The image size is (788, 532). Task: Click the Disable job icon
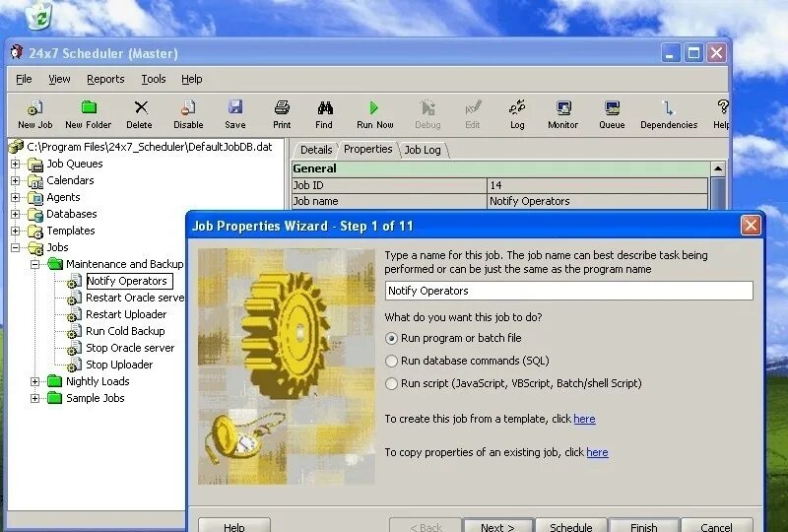pos(188,107)
